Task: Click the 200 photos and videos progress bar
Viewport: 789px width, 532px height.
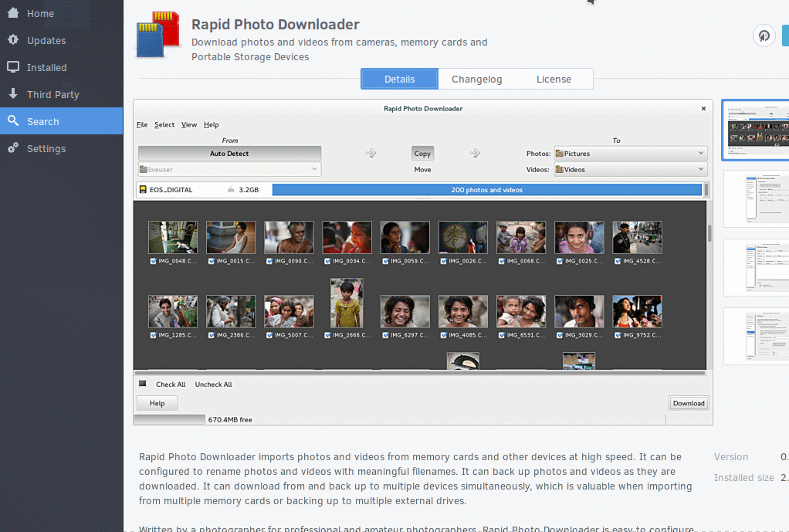Action: (x=486, y=190)
